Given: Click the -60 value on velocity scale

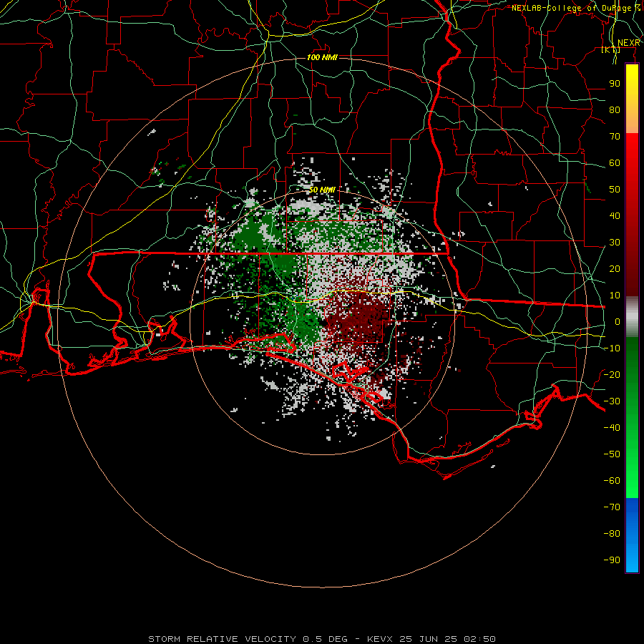Looking at the screenshot, I should point(612,481).
